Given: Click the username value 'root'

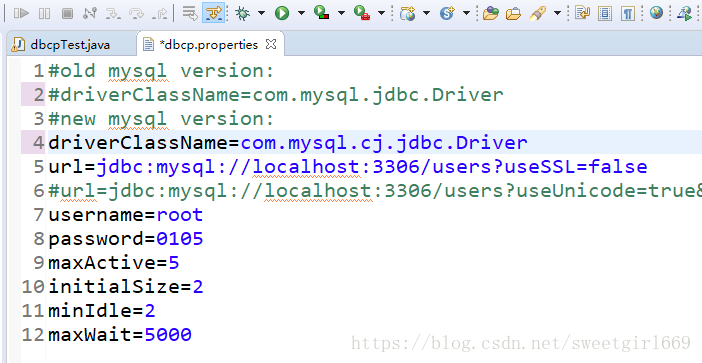Looking at the screenshot, I should [180, 215].
